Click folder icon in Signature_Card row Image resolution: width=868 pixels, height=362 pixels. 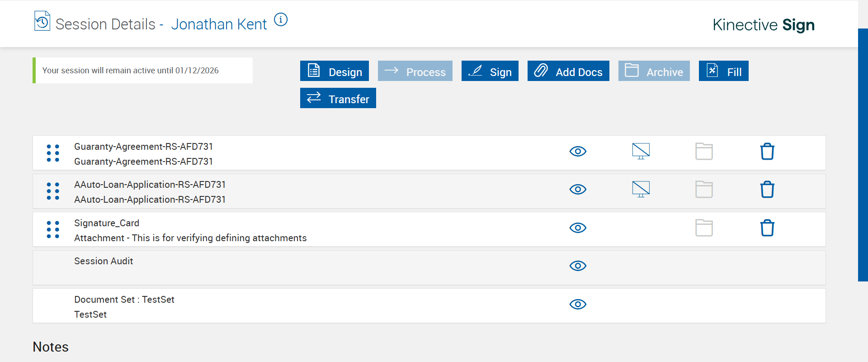pos(704,228)
